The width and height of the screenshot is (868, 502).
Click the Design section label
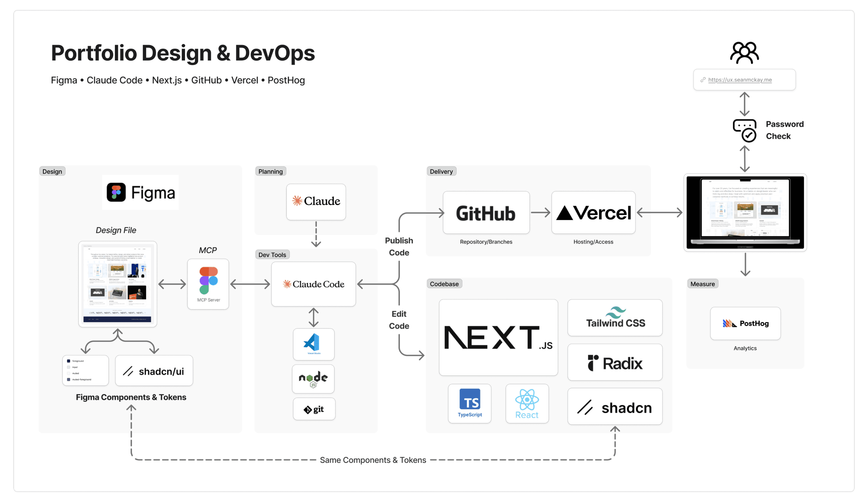click(x=52, y=171)
